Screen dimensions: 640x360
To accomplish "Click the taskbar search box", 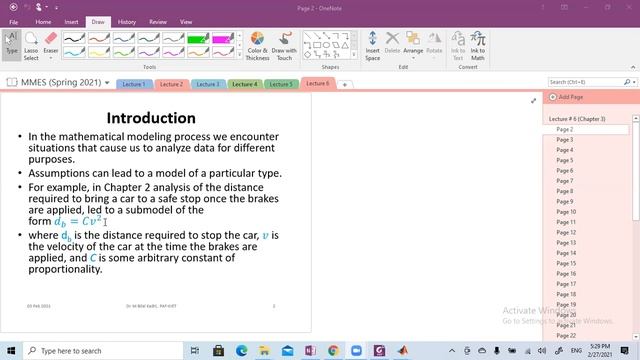I will pyautogui.click(x=103, y=351).
